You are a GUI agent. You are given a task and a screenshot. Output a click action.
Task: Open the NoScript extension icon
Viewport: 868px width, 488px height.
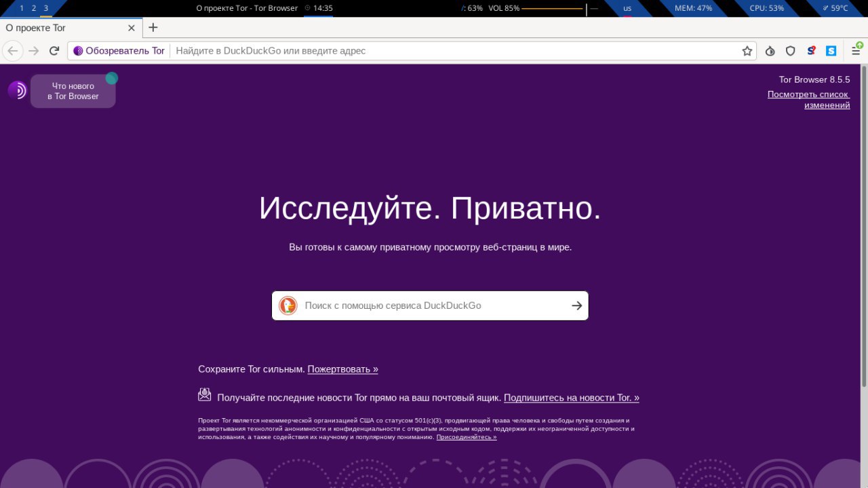coord(811,51)
